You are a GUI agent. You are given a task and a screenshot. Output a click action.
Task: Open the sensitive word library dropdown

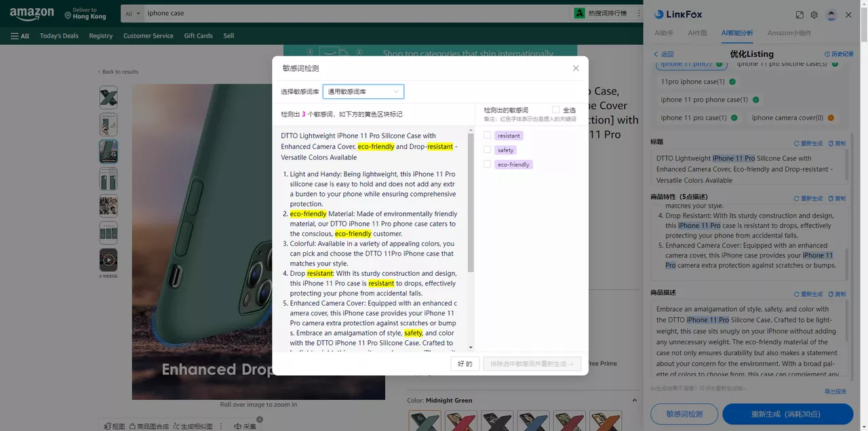363,91
